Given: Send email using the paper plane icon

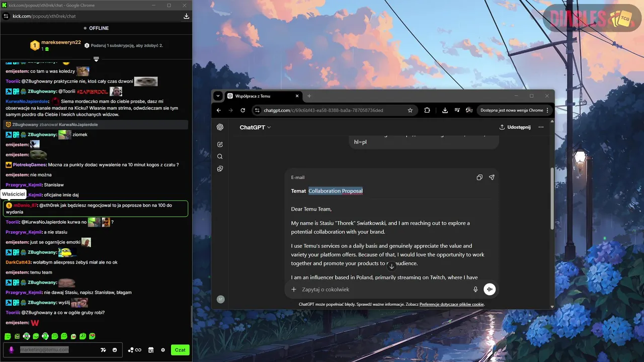Looking at the screenshot, I should point(492,177).
